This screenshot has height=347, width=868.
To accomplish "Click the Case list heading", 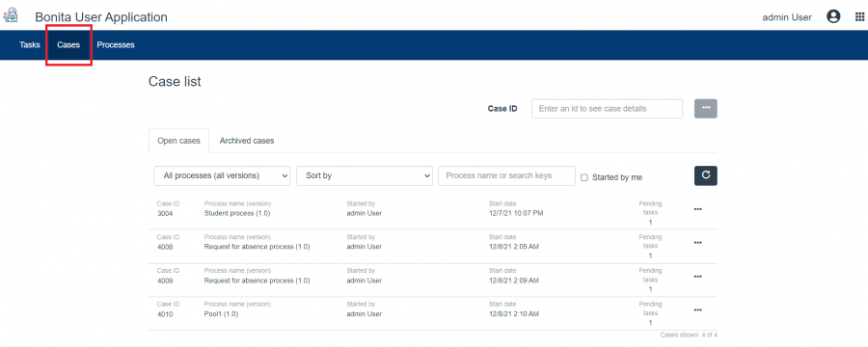I will point(175,82).
